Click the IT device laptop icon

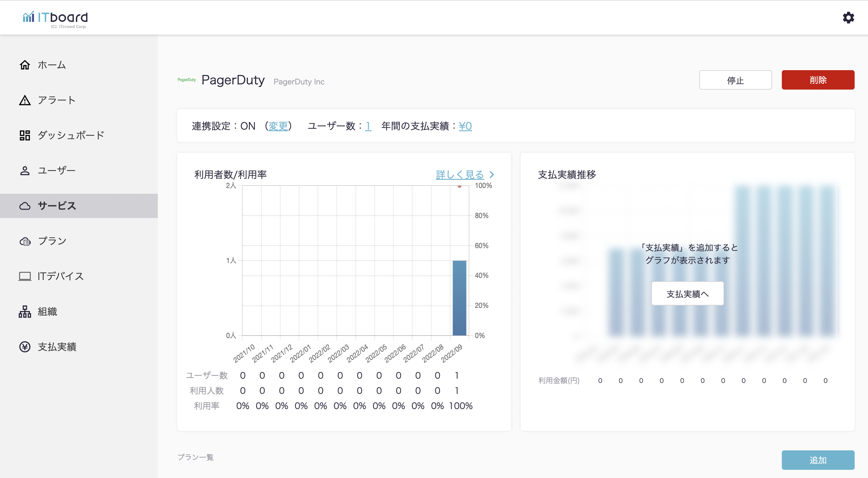tap(25, 276)
